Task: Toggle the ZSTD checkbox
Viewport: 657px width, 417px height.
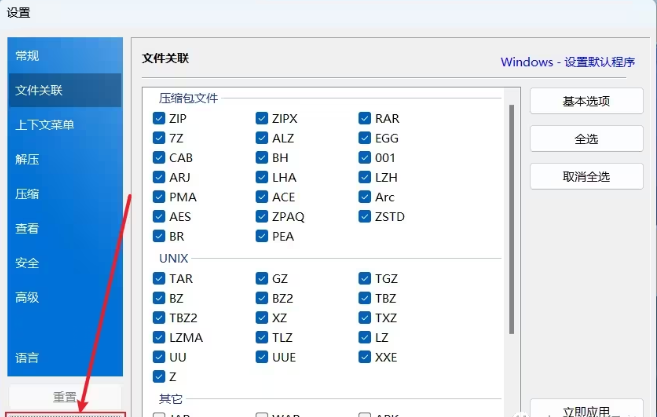Action: [365, 216]
